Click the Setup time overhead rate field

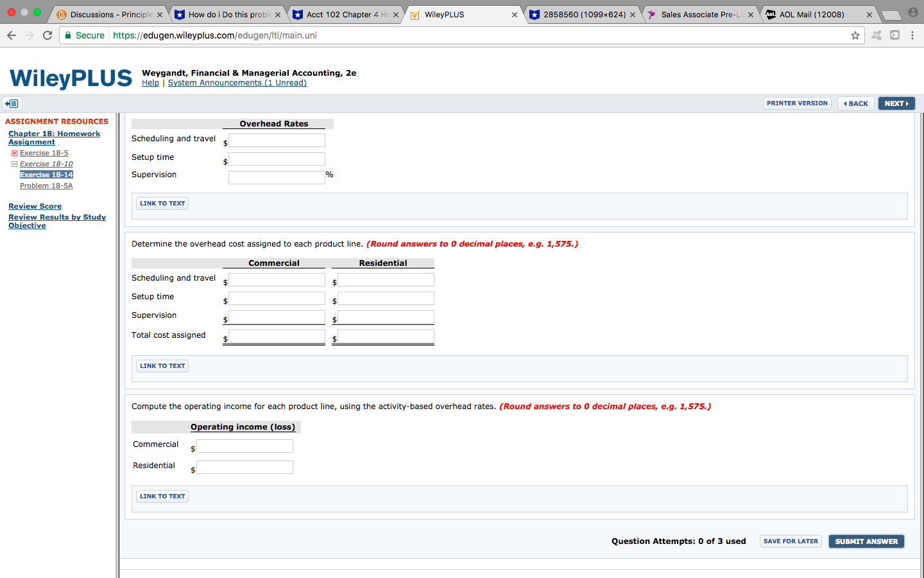[277, 158]
